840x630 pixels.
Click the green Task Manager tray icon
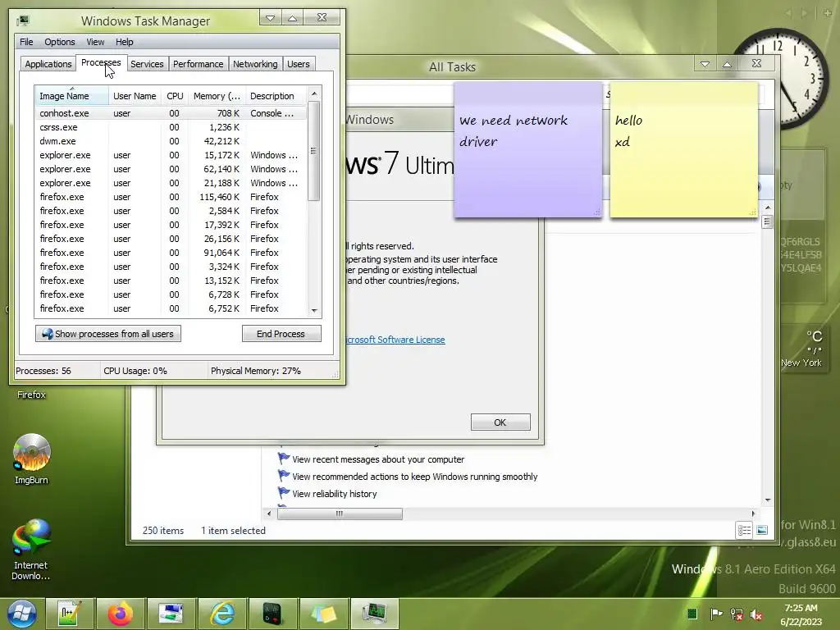coord(692,614)
